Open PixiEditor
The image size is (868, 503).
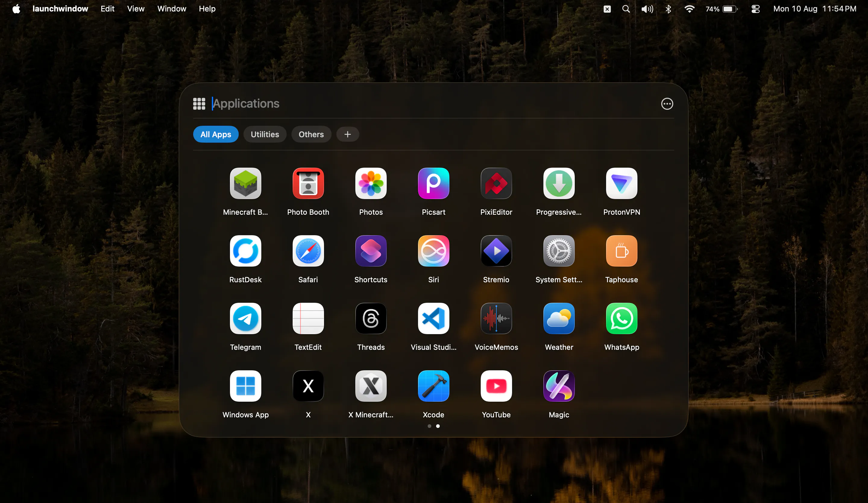496,183
